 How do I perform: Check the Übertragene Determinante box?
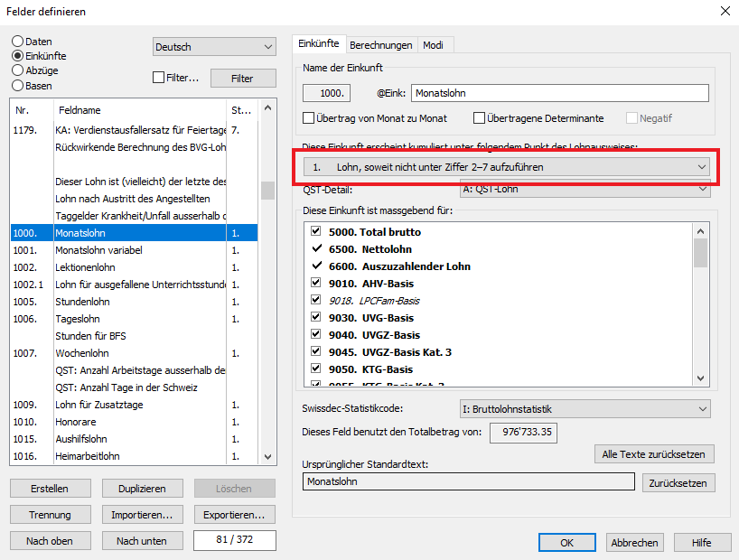pyautogui.click(x=479, y=118)
